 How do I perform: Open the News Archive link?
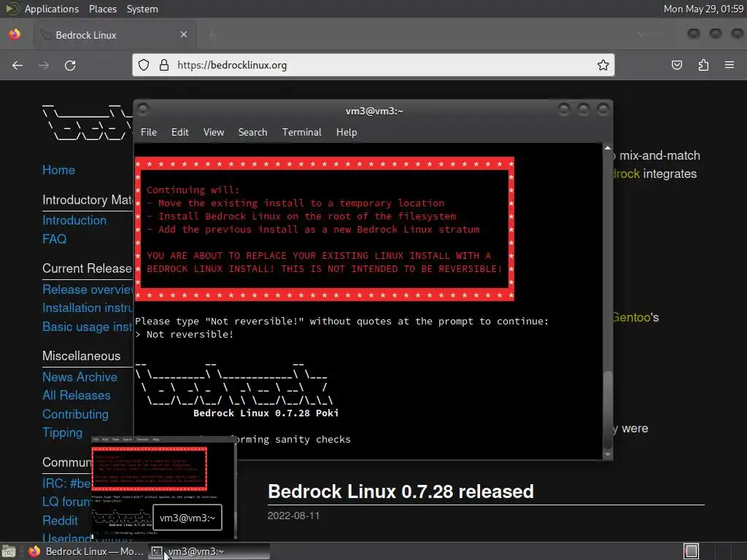coord(80,377)
